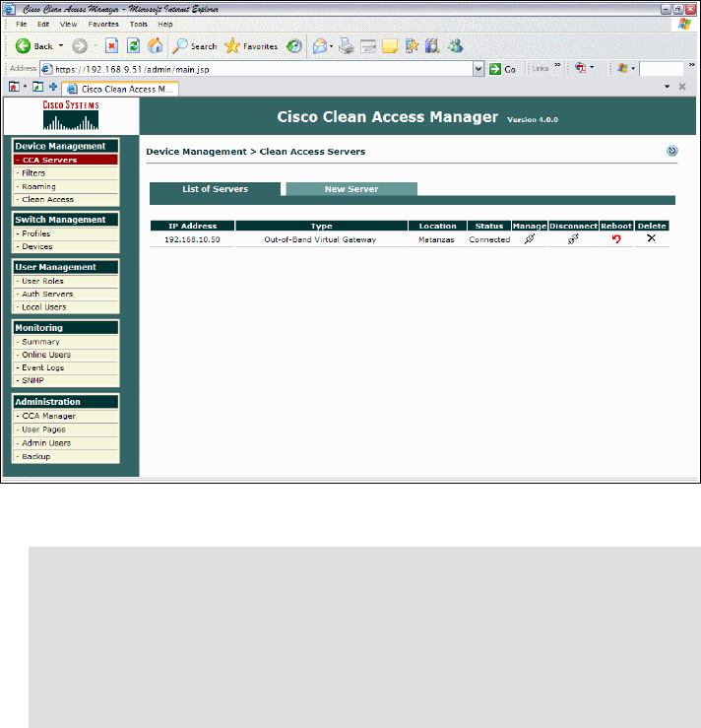This screenshot has height=728, width=701.
Task: Open the Help menu
Action: pos(165,25)
